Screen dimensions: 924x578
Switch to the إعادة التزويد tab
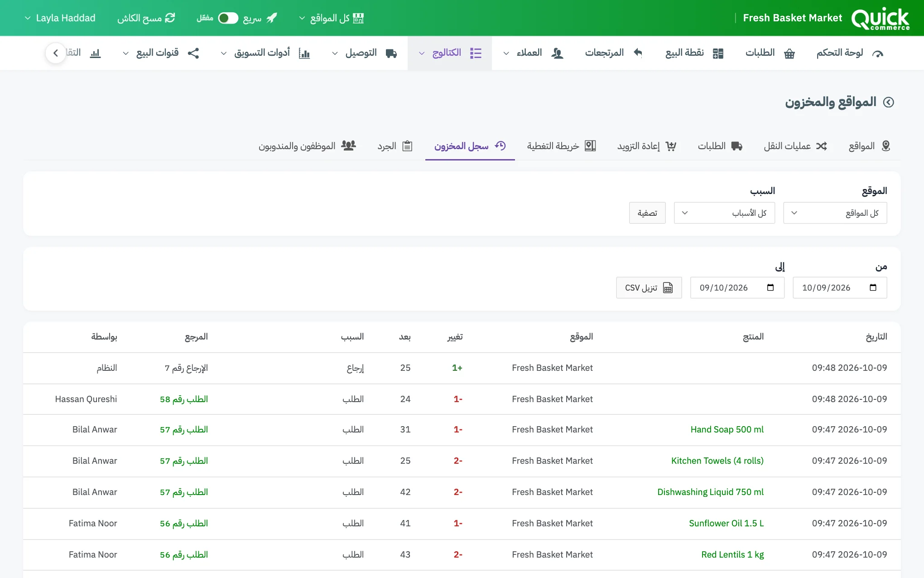[x=647, y=146]
